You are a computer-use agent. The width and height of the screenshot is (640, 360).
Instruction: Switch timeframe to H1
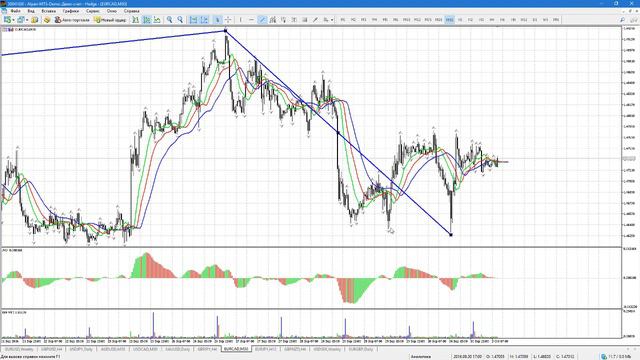(x=460, y=20)
